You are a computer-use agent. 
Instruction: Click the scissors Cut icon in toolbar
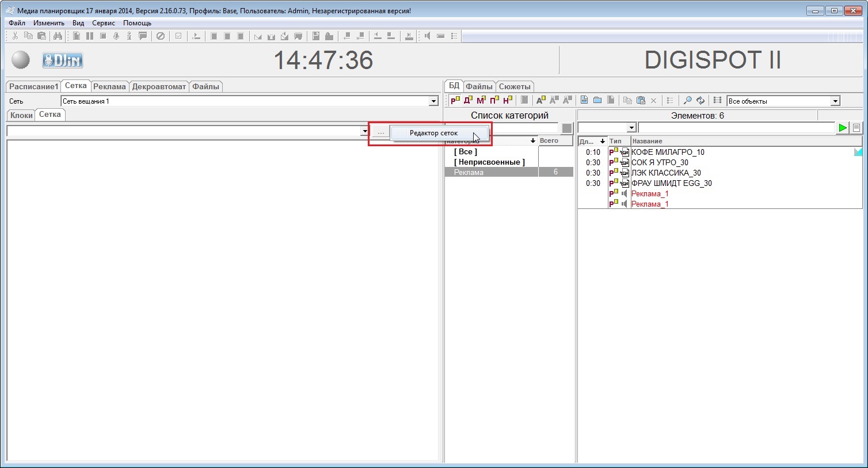tap(15, 36)
